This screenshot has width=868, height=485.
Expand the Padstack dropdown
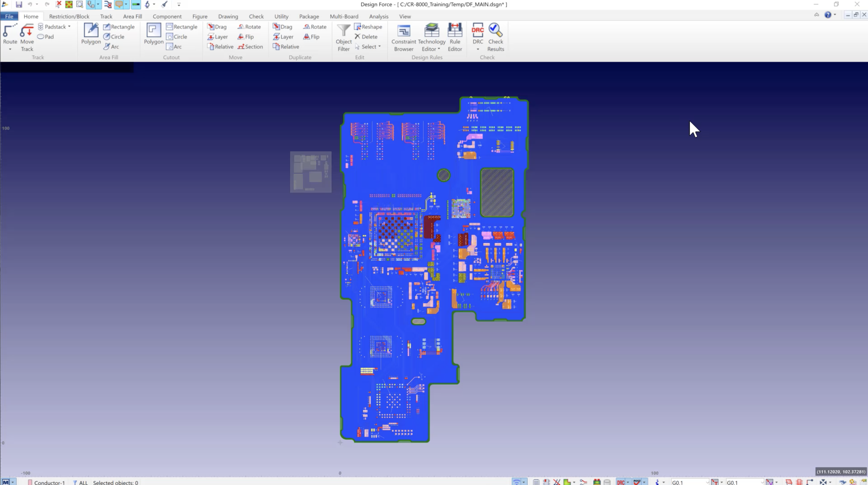click(69, 27)
